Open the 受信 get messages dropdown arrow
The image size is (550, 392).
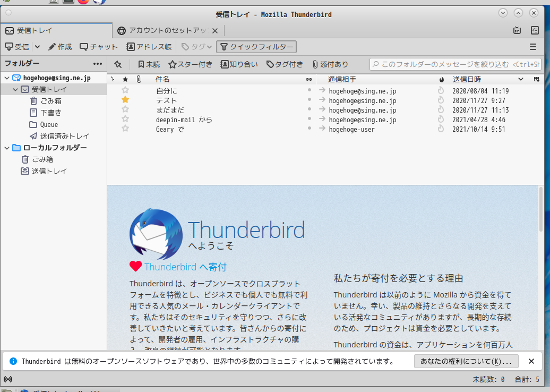pyautogui.click(x=37, y=47)
